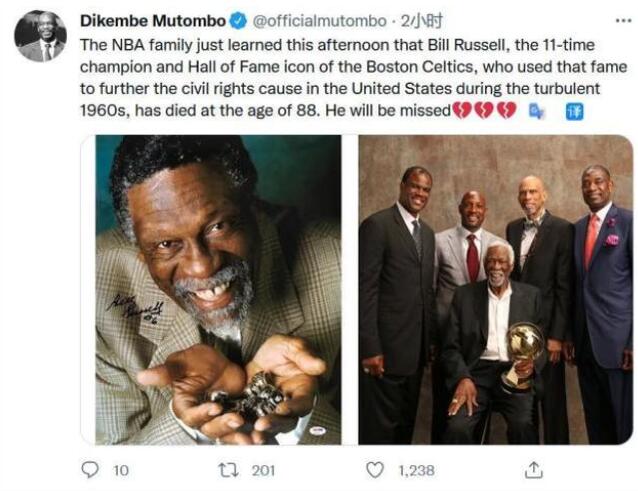The width and height of the screenshot is (638, 491).
Task: Click the blue verified badge
Action: click(x=239, y=21)
